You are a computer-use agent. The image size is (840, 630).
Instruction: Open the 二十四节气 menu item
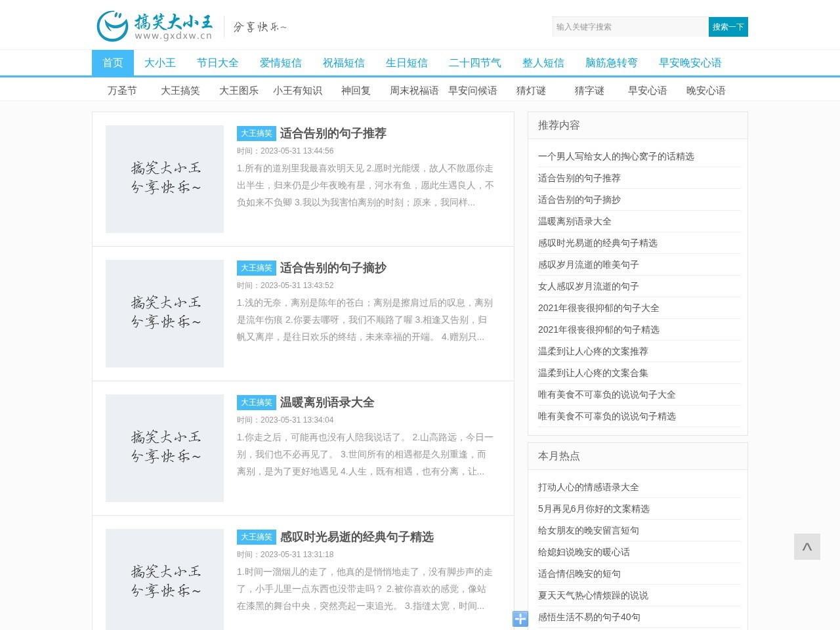[475, 62]
